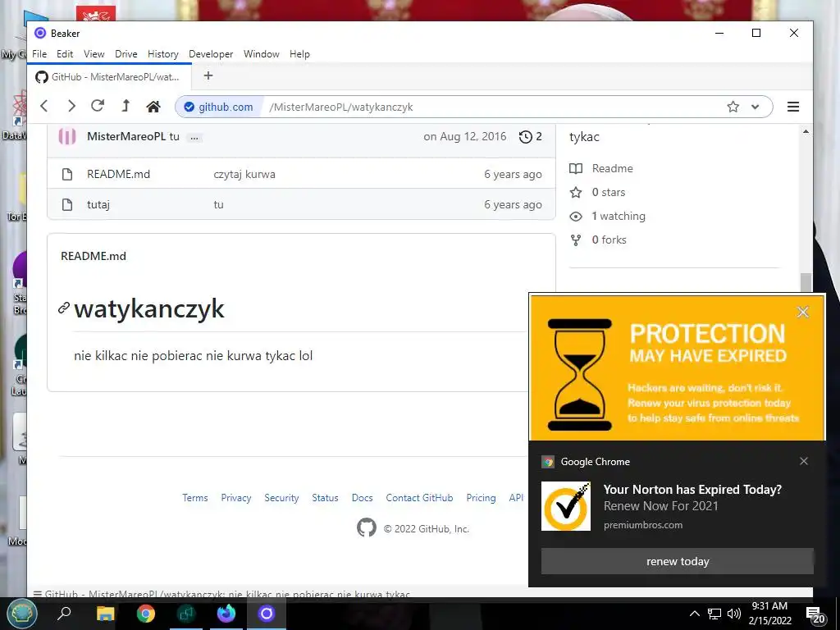Launch Google Chrome from the taskbar

tap(146, 614)
